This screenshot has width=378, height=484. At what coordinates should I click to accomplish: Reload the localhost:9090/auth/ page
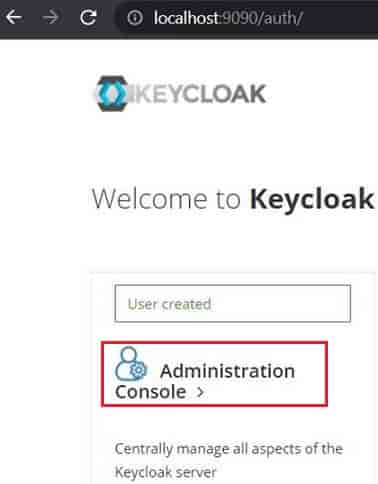(88, 17)
